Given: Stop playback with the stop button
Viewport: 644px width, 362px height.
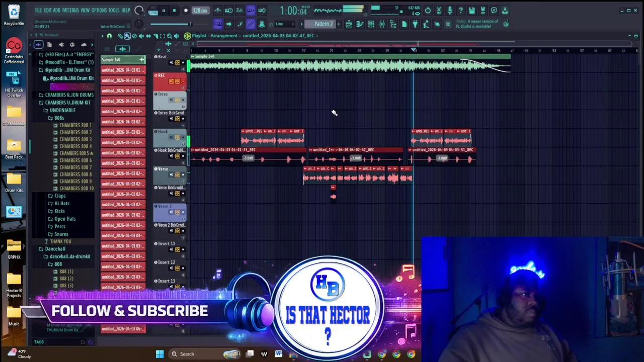Looking at the screenshot, I should 175,11.
